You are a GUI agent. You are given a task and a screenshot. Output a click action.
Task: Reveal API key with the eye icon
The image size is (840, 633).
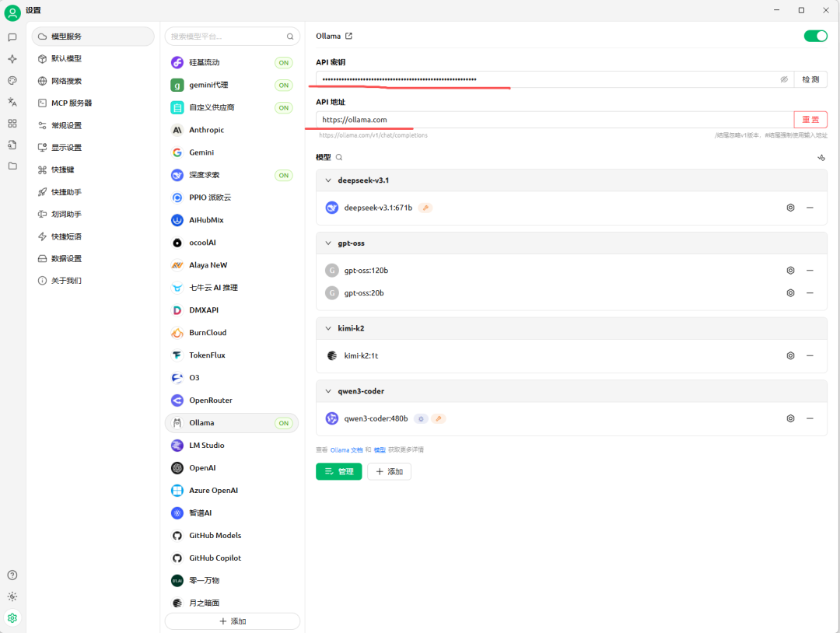pyautogui.click(x=784, y=79)
